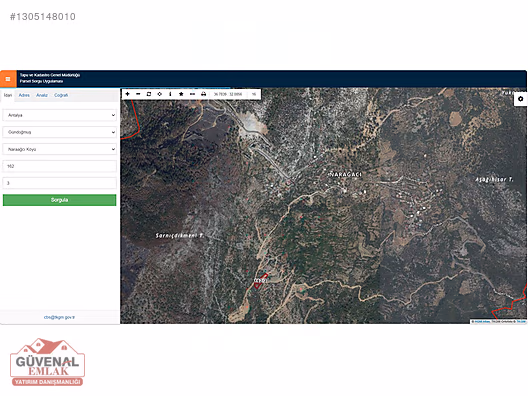This screenshot has width=528, height=396.
Task: Click the print map icon
Action: point(203,94)
